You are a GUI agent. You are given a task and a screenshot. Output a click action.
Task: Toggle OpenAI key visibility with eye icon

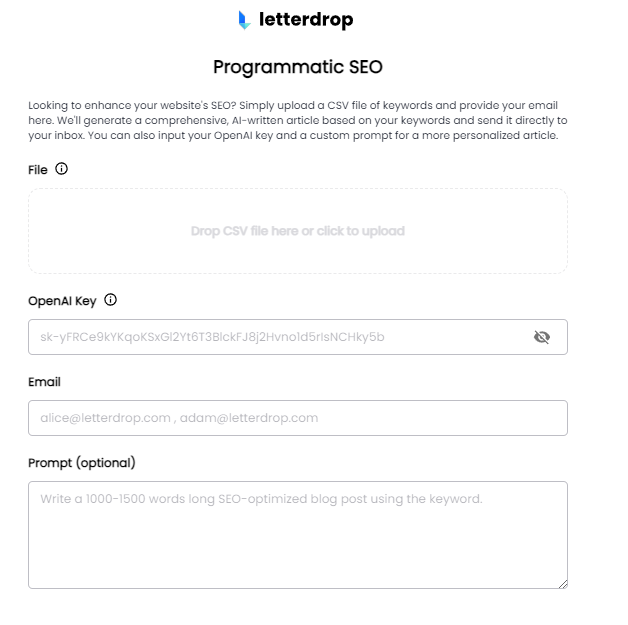[542, 337]
